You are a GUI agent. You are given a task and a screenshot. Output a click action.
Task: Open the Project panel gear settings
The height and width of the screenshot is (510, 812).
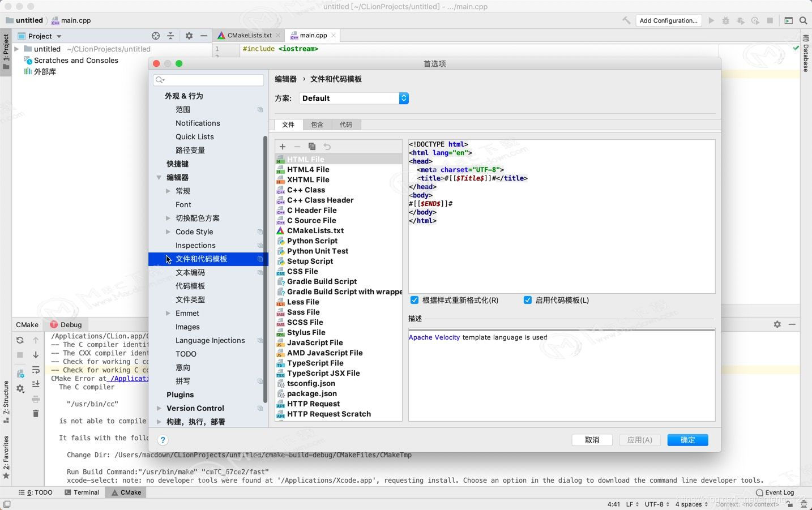pyautogui.click(x=189, y=36)
